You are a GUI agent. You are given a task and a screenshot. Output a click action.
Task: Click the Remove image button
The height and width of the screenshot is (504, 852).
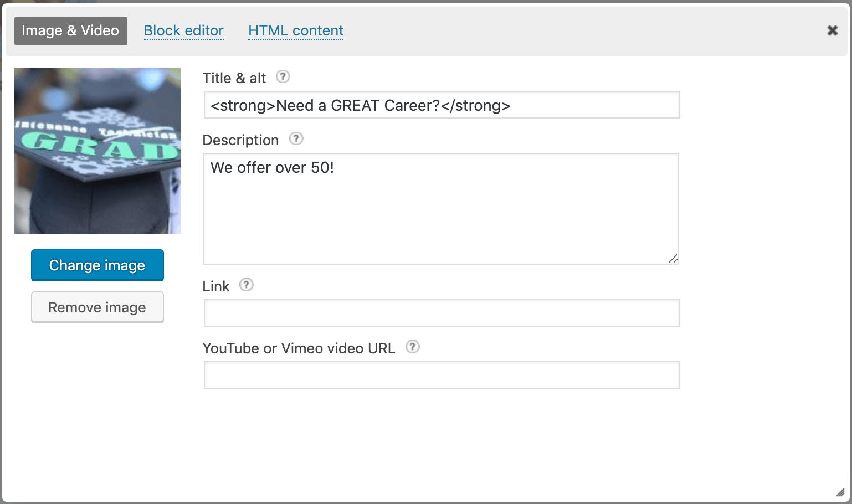tap(97, 307)
